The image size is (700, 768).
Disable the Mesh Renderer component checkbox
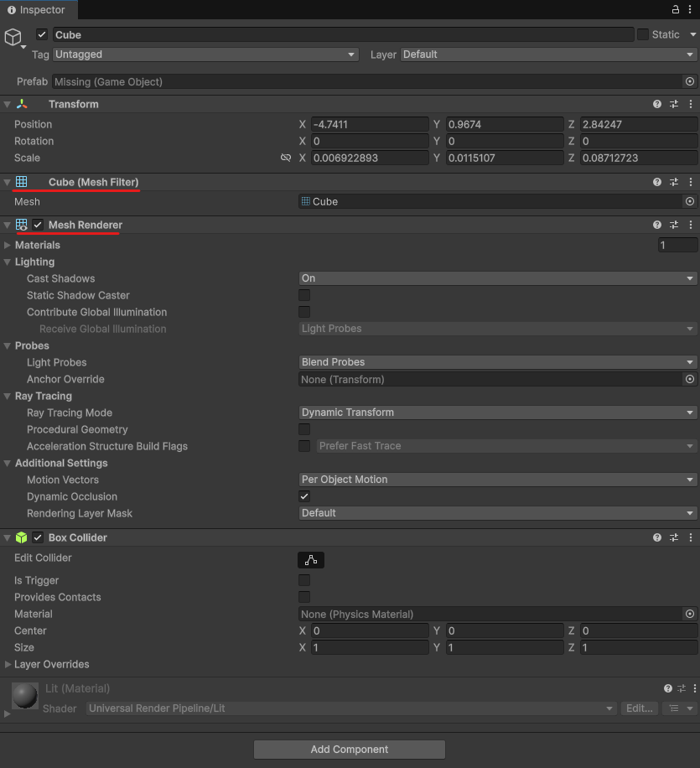(x=38, y=225)
